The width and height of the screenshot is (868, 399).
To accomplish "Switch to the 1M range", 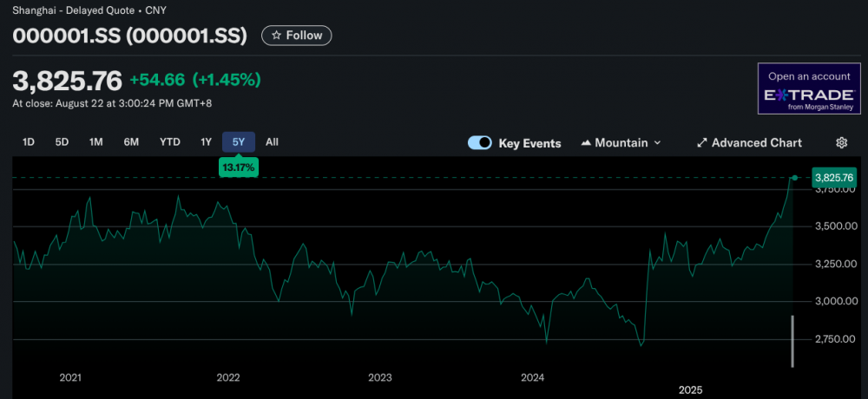I will pos(95,142).
